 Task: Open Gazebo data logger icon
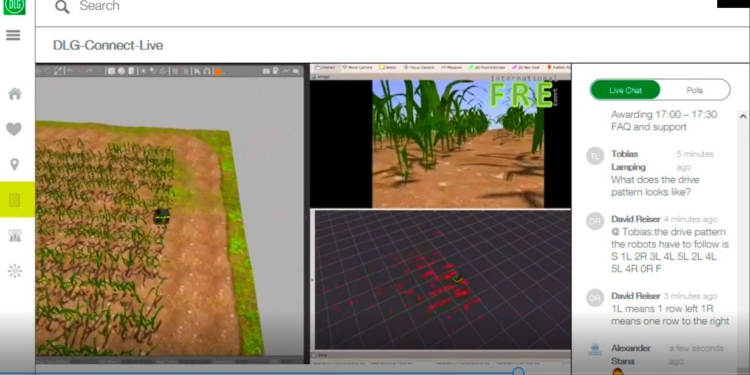tap(276, 71)
